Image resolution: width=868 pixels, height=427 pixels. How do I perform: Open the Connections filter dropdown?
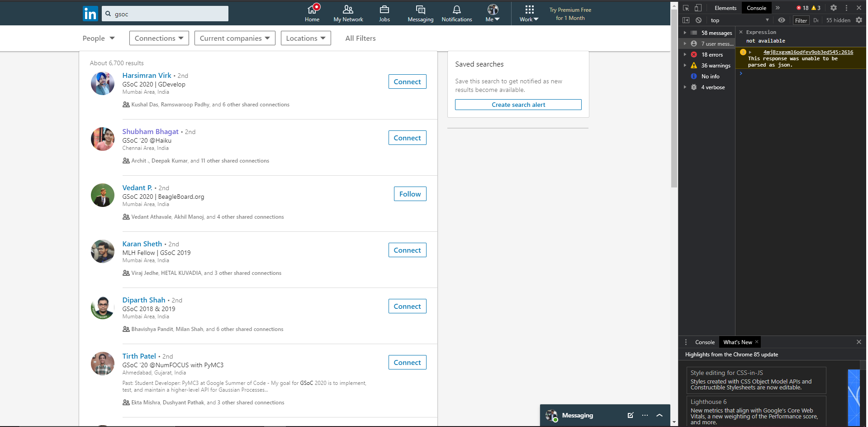pyautogui.click(x=159, y=38)
